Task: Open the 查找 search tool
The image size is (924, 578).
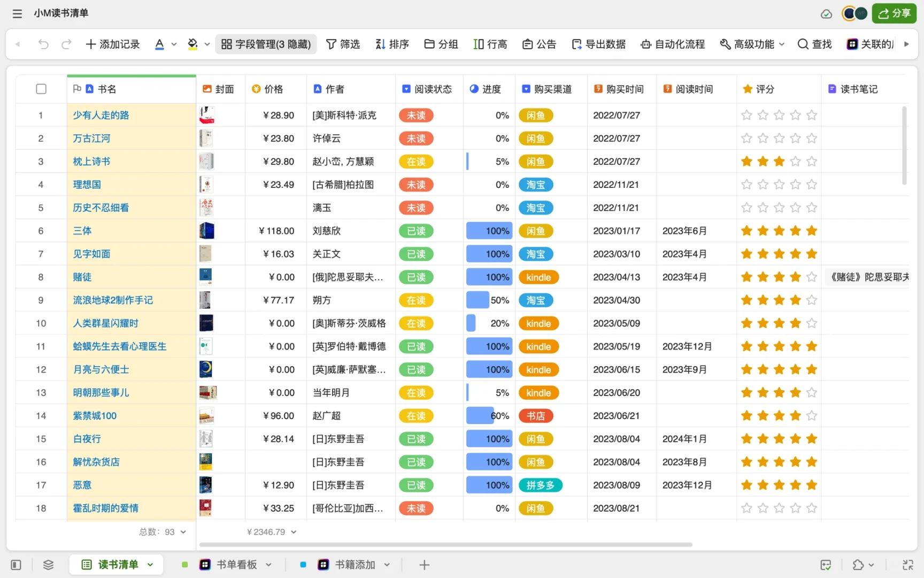Action: tap(813, 44)
